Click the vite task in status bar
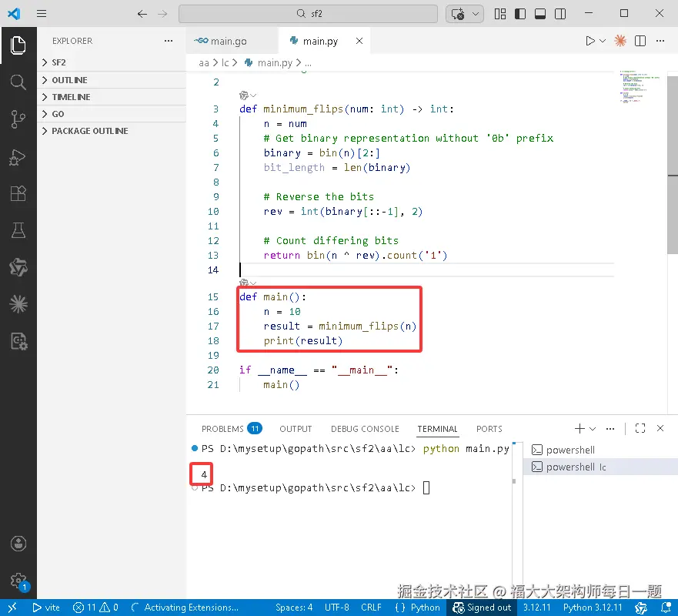Viewport: 678px width, 616px height. (x=46, y=608)
